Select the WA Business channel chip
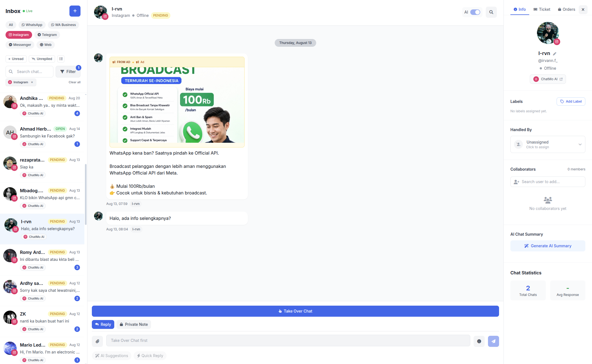592x364 pixels. pos(63,25)
